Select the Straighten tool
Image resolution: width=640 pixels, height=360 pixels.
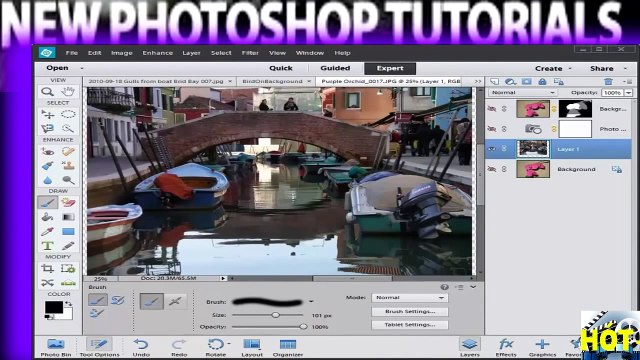(x=68, y=282)
